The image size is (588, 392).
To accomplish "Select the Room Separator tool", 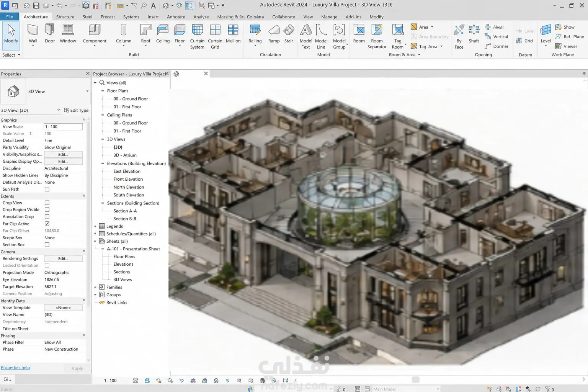I will 377,36.
